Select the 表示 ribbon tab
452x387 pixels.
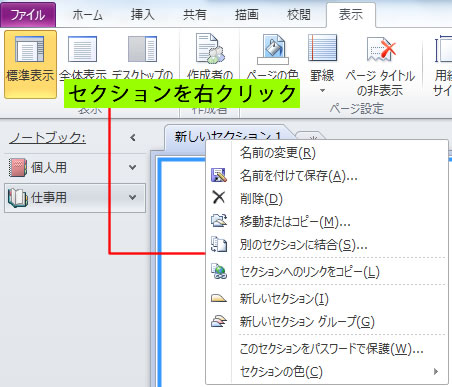(x=351, y=15)
